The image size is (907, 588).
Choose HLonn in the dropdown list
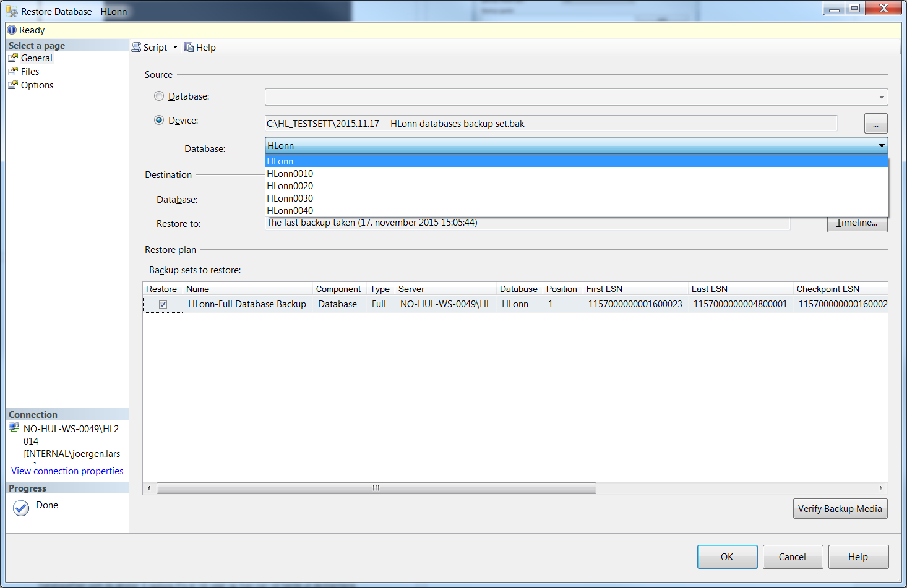[577, 161]
